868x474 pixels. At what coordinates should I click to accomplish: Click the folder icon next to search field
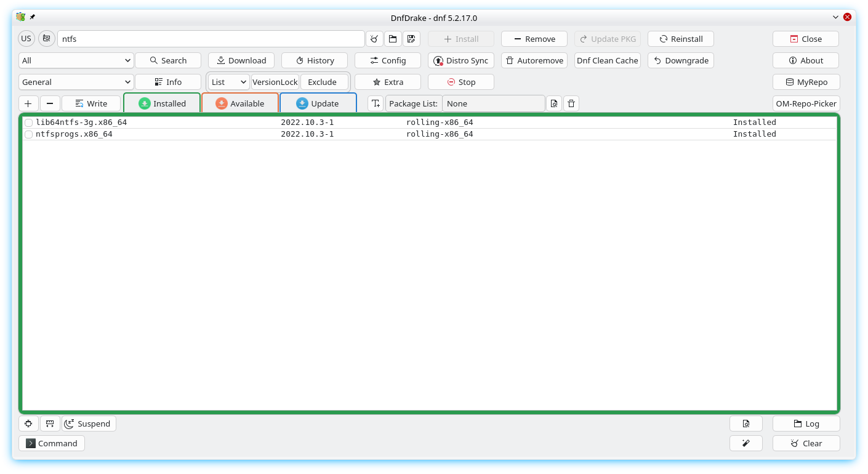coord(393,39)
